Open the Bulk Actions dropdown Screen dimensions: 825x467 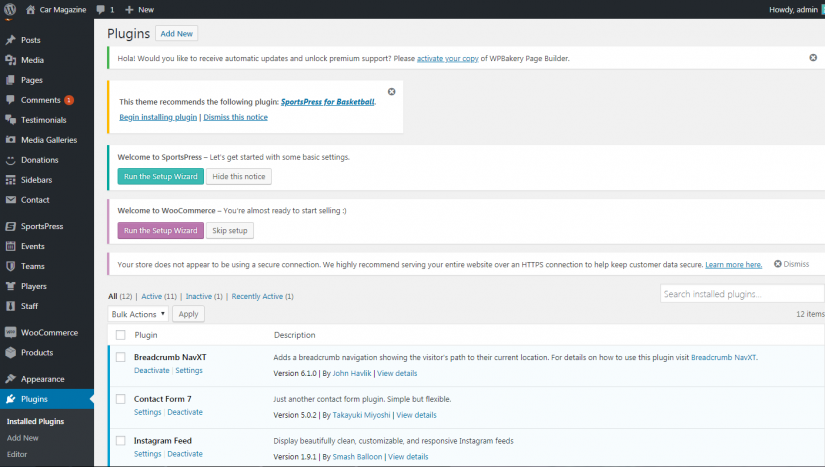(x=138, y=314)
